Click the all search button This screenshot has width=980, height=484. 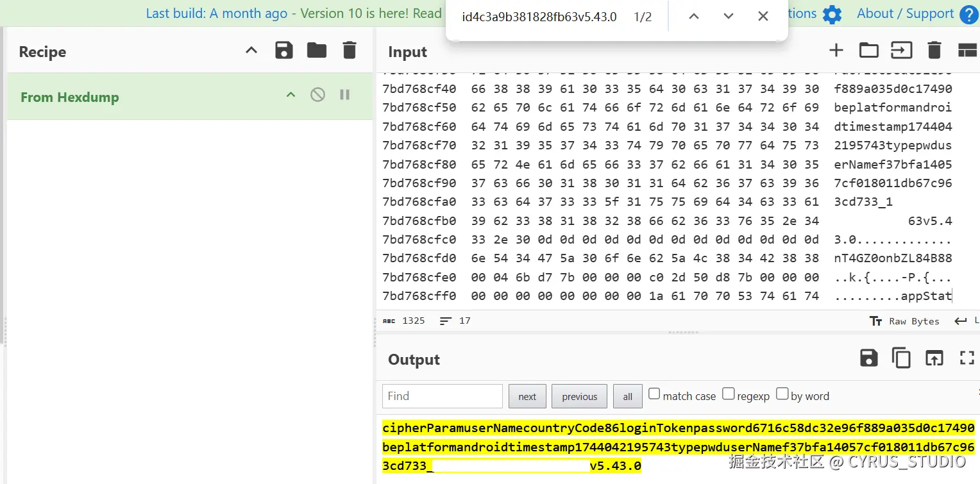pos(628,396)
